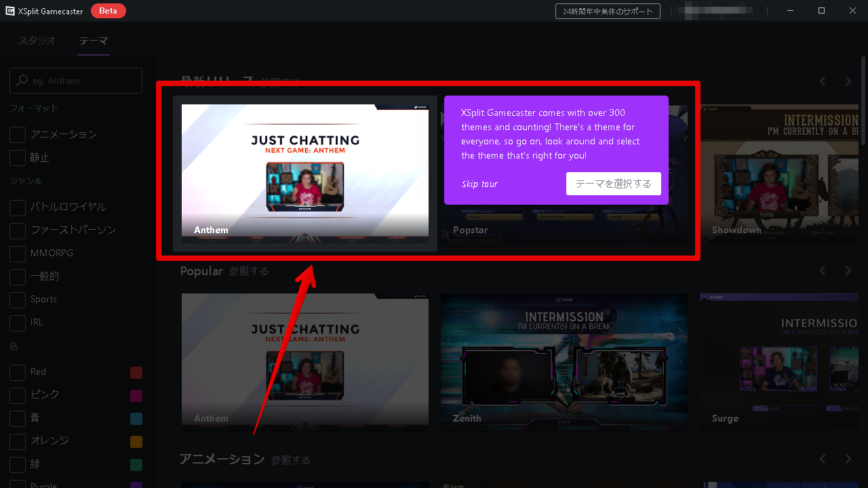
Task: Click the テーマを選択する button
Action: (x=614, y=184)
